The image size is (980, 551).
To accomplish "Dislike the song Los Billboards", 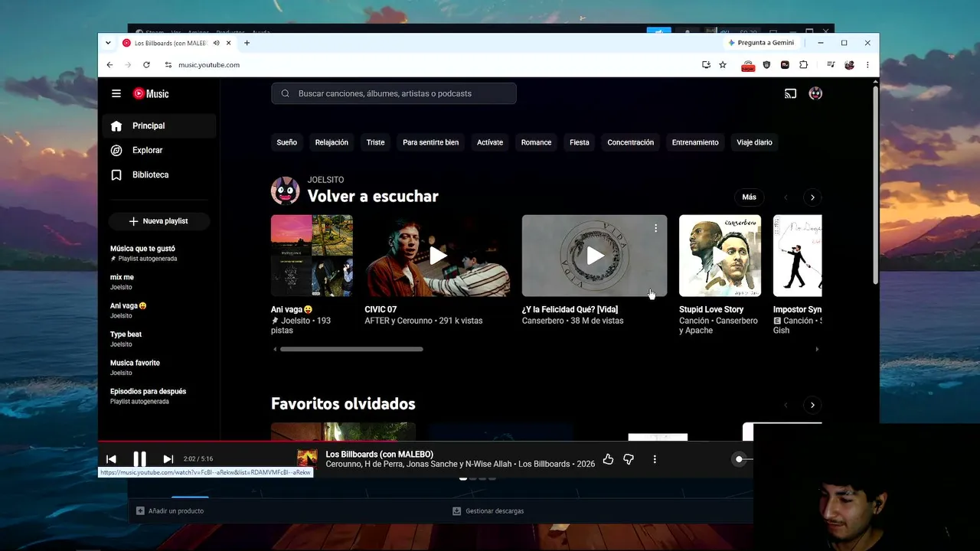I will tap(629, 459).
